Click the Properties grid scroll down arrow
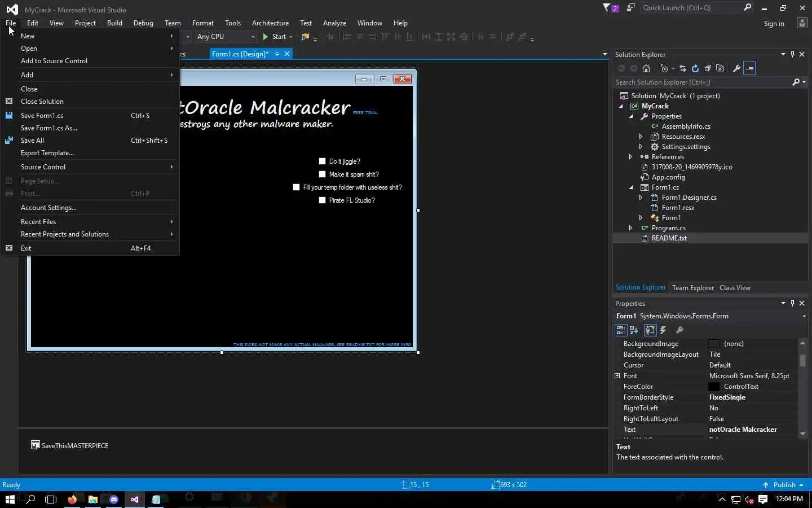 [802, 434]
